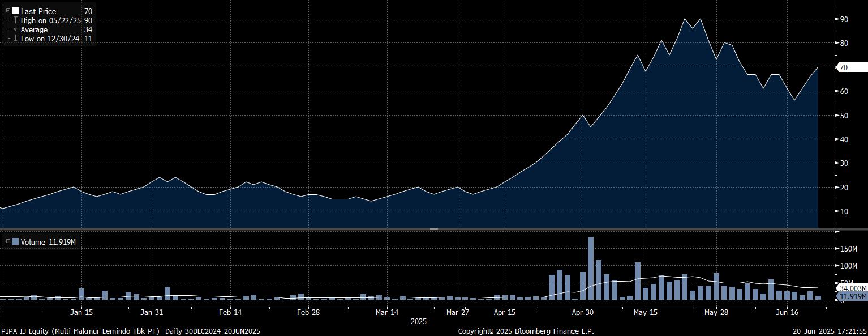Click the white Last Price color swatch

pyautogui.click(x=15, y=11)
